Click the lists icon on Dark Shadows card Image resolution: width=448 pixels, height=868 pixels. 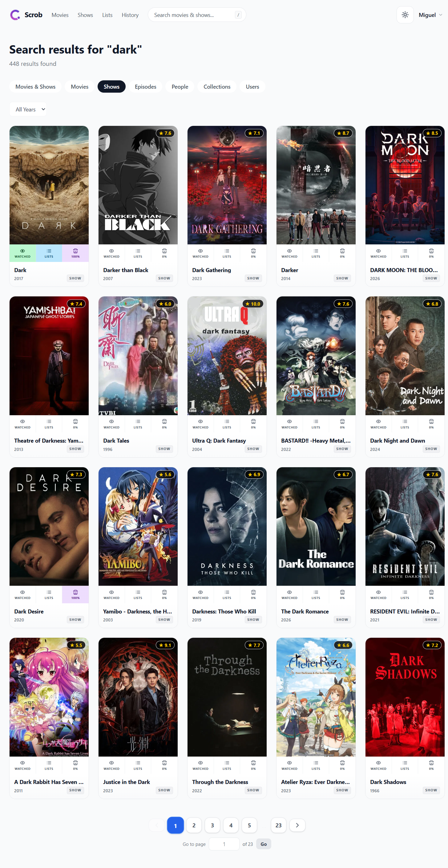(405, 765)
